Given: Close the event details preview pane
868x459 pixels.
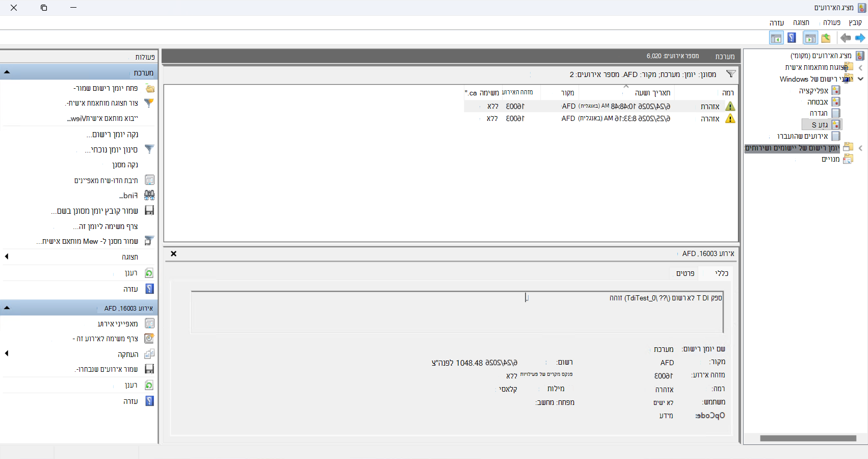Looking at the screenshot, I should click(x=173, y=253).
